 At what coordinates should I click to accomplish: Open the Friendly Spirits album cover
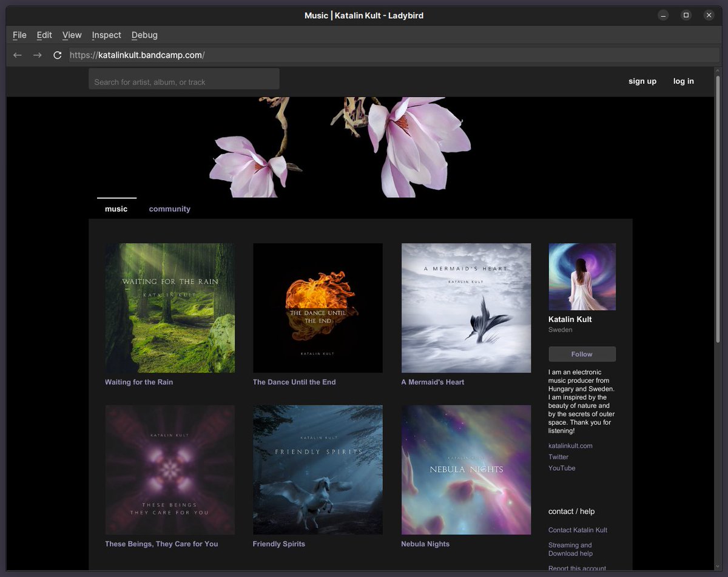[318, 470]
